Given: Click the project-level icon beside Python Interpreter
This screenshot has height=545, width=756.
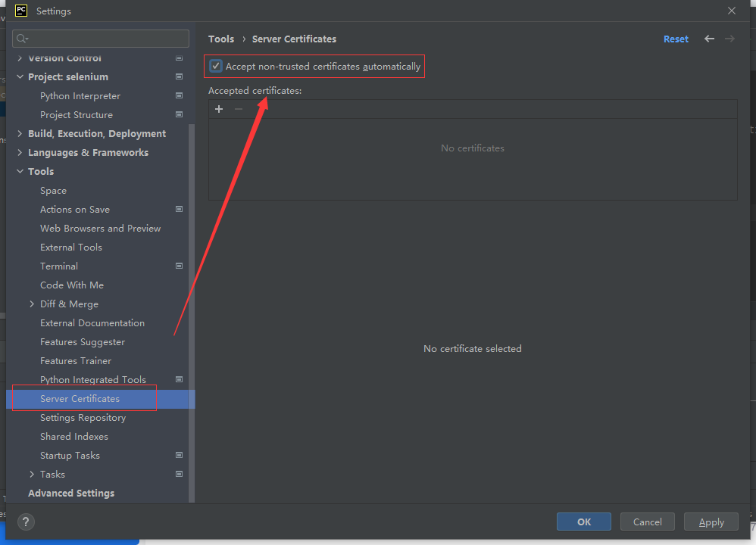Looking at the screenshot, I should tap(179, 96).
